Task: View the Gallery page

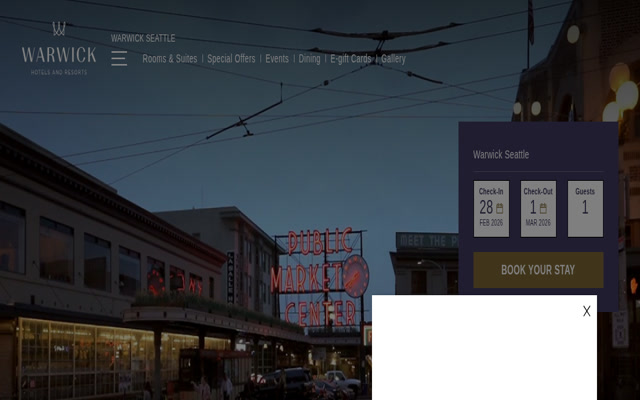Action: tap(393, 59)
